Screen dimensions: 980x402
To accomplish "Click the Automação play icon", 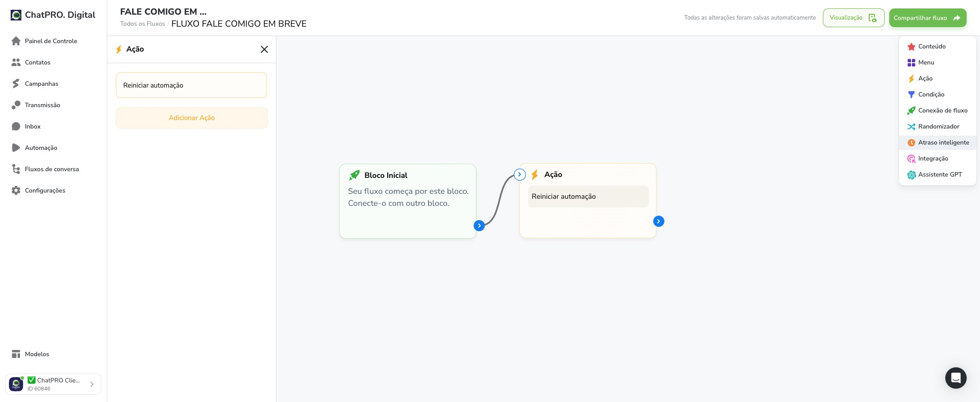I will pyautogui.click(x=16, y=148).
